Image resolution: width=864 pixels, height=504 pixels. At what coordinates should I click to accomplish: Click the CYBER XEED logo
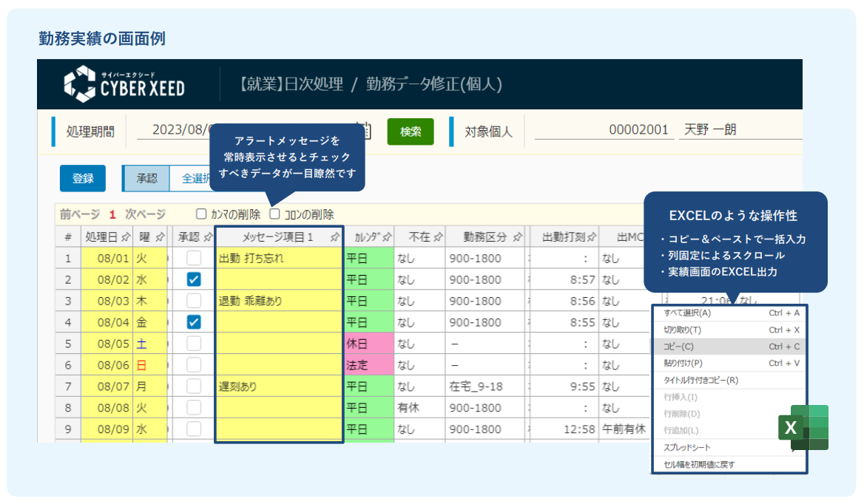coord(124,84)
